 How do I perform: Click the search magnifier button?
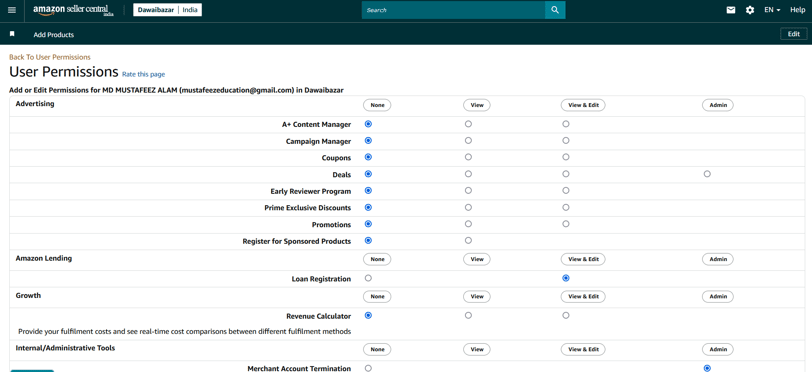[555, 10]
